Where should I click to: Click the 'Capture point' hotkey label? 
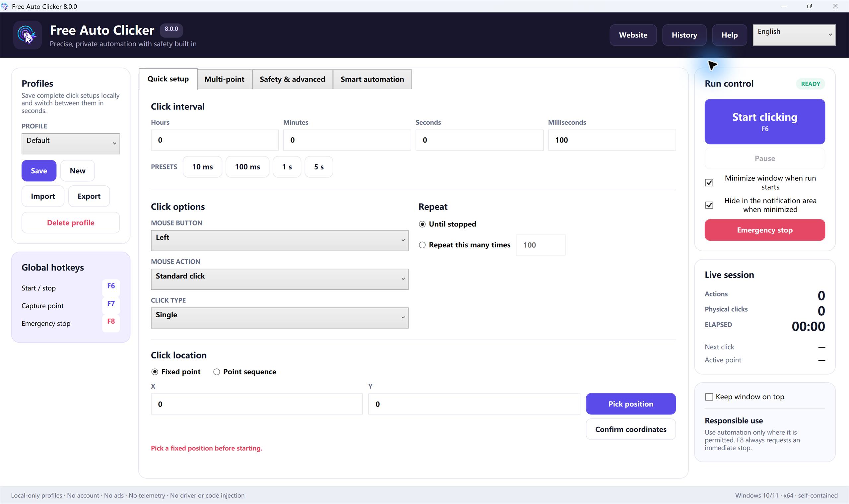42,306
